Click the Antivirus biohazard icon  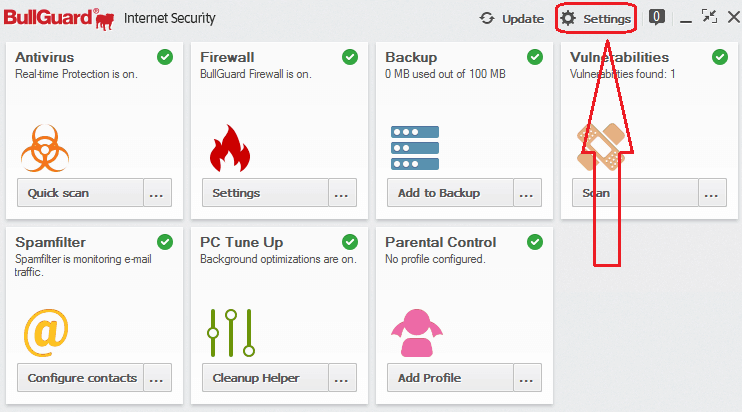coord(45,148)
